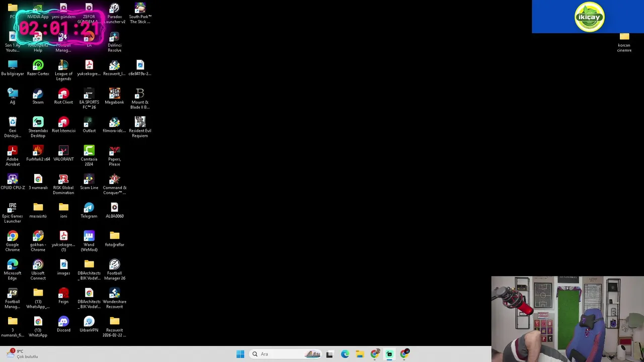Open Microsoft Edge desktop shortcut
This screenshot has height=362, width=644.
pos(13,270)
